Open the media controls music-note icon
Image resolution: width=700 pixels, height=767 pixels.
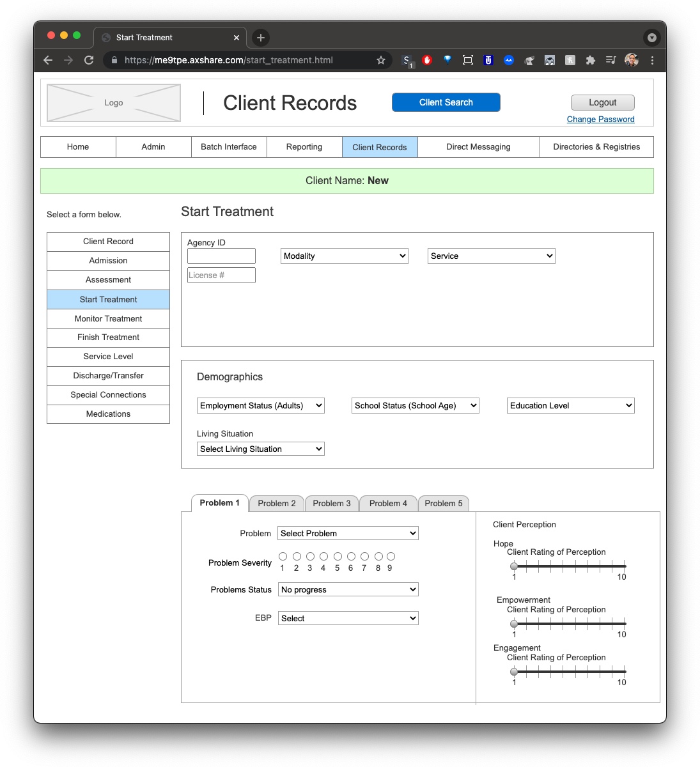[x=611, y=60]
